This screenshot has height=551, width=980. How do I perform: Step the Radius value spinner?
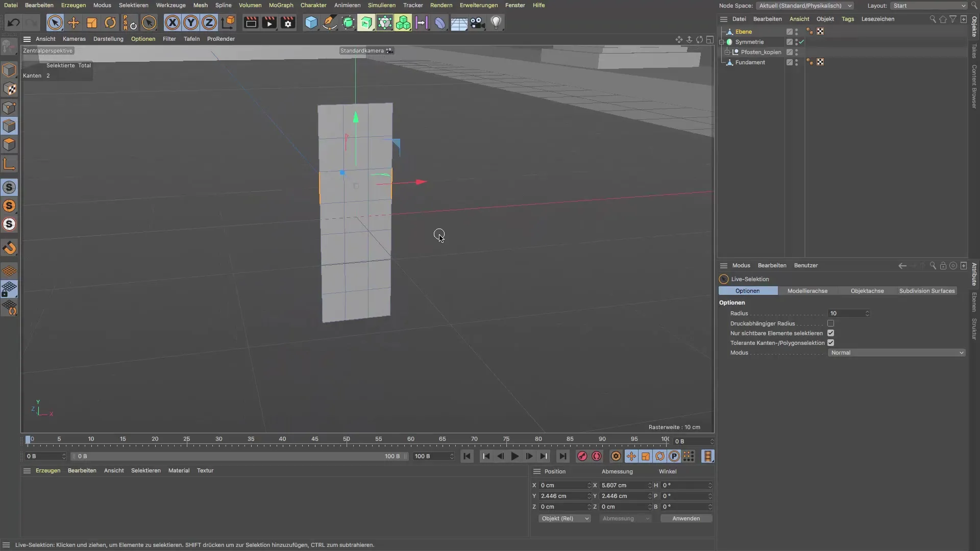click(x=867, y=313)
